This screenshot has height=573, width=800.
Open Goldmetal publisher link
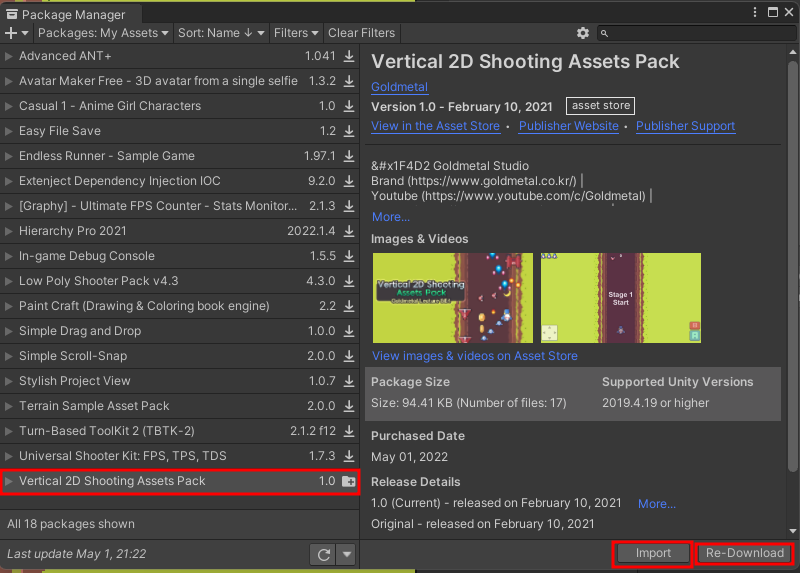pyautogui.click(x=399, y=87)
